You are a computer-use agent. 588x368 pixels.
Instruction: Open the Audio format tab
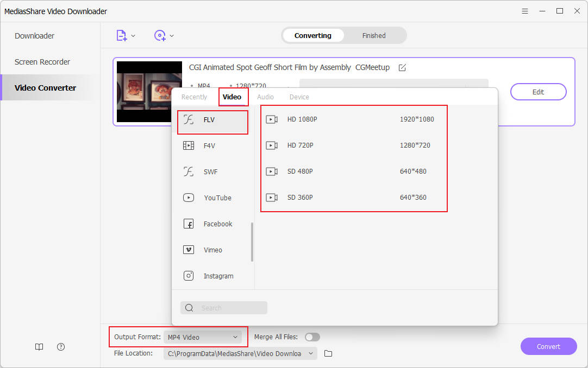(x=265, y=97)
